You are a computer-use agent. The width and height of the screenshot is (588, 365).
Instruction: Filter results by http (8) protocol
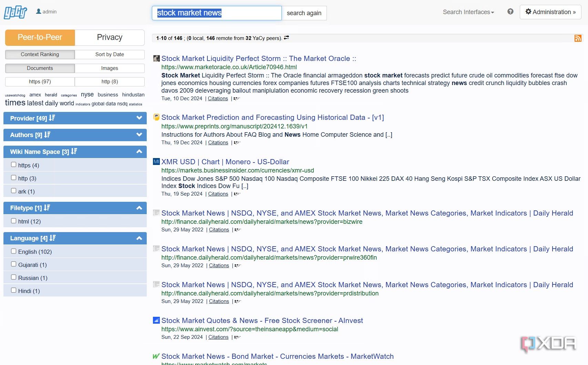[110, 82]
